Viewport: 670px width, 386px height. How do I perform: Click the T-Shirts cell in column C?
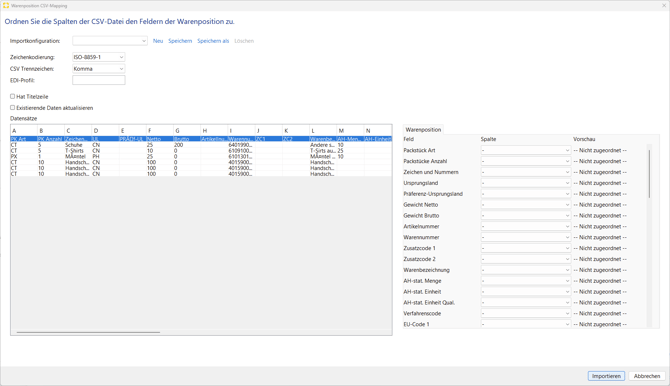(x=78, y=151)
